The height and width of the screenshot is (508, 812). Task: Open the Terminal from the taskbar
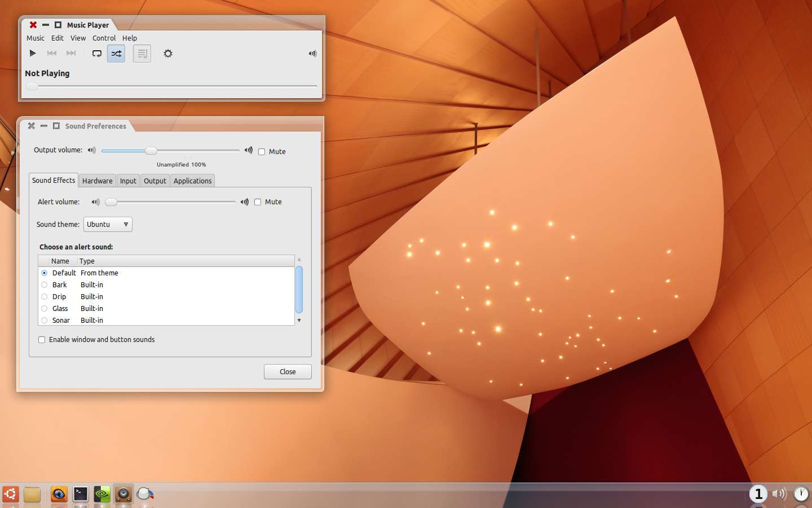point(81,494)
